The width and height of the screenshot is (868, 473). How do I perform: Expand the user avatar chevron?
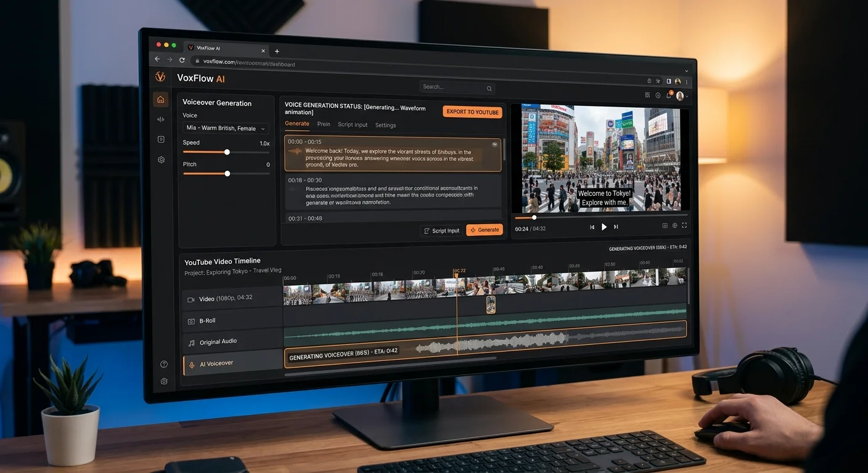tap(687, 97)
